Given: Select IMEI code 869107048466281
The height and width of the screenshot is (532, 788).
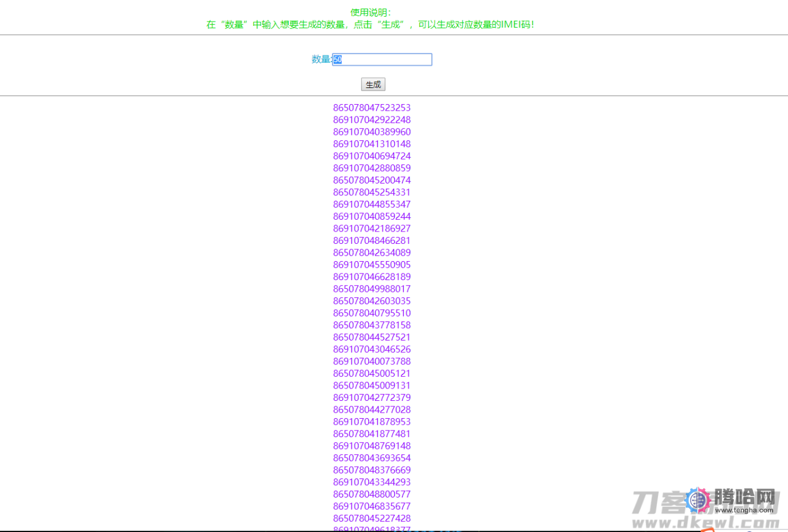Looking at the screenshot, I should (x=372, y=240).
